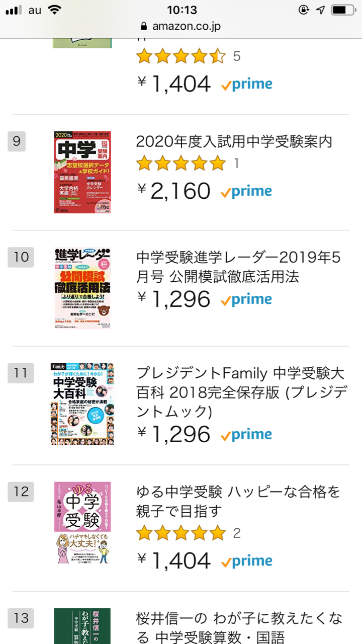This screenshot has height=644, width=362.
Task: Open the ゆる中学受験 pink book cover
Action: tap(82, 523)
